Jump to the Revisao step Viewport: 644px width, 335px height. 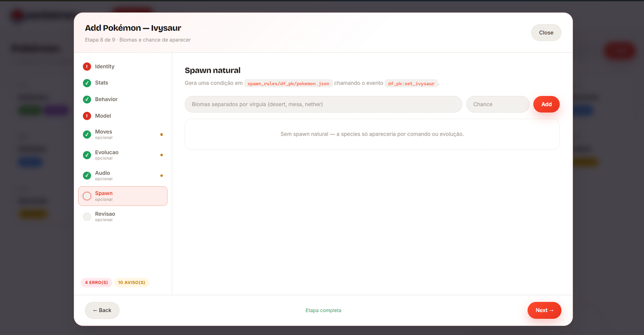point(123,216)
